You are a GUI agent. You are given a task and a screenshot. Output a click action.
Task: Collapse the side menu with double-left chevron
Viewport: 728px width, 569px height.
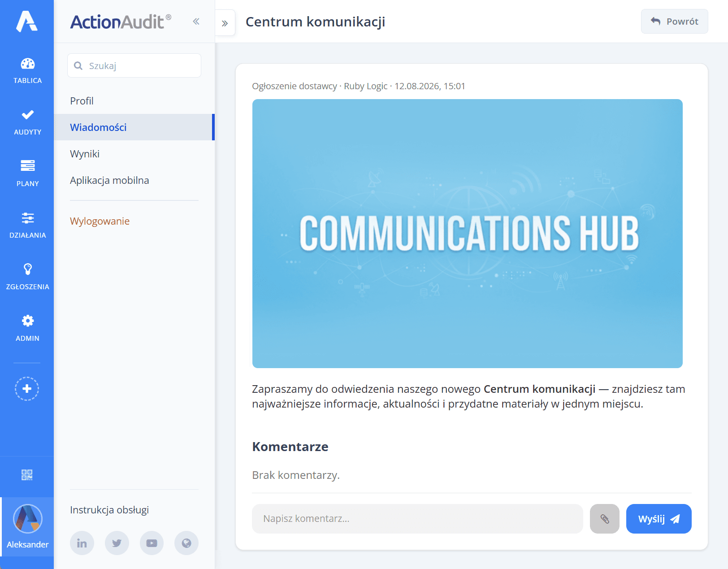pyautogui.click(x=196, y=21)
